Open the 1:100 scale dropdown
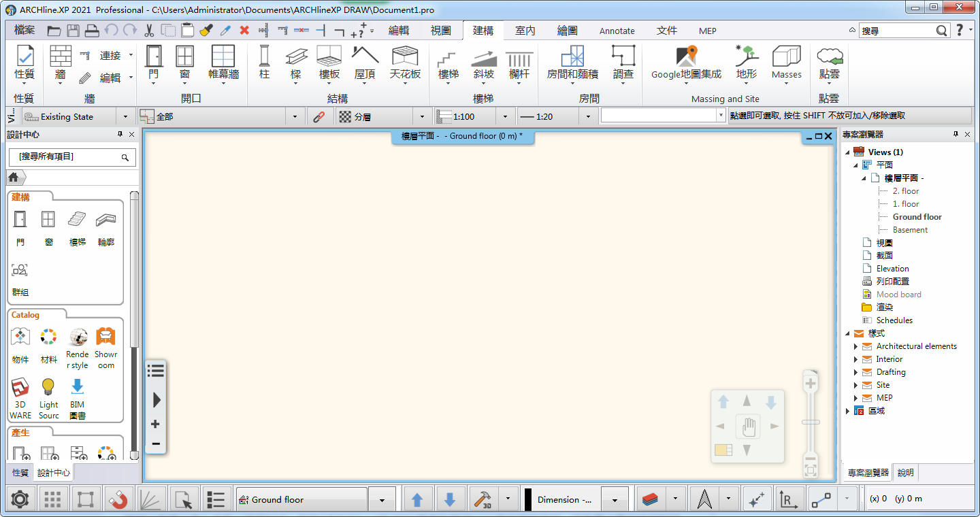This screenshot has width=980, height=517. pos(504,117)
